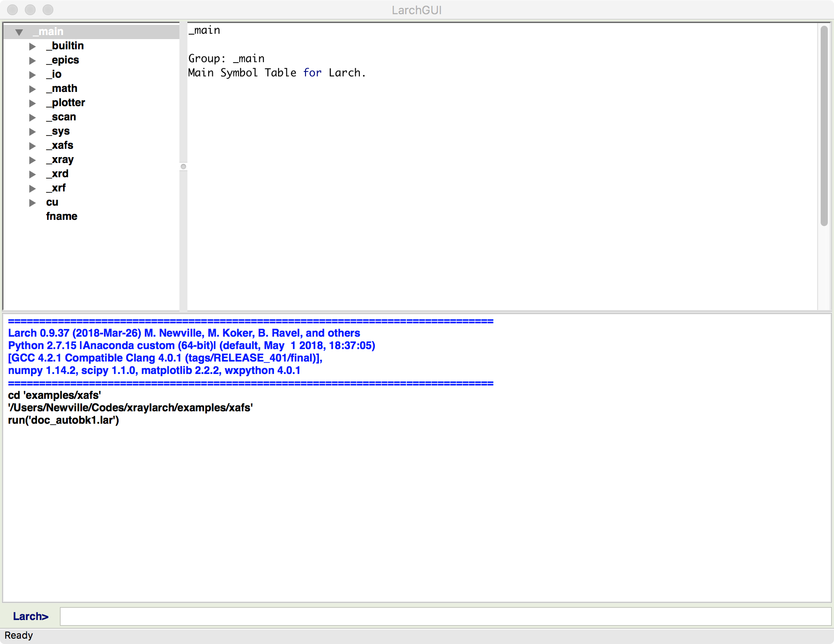
Task: Click the cd 'examples/xafs' history line
Action: click(x=55, y=395)
